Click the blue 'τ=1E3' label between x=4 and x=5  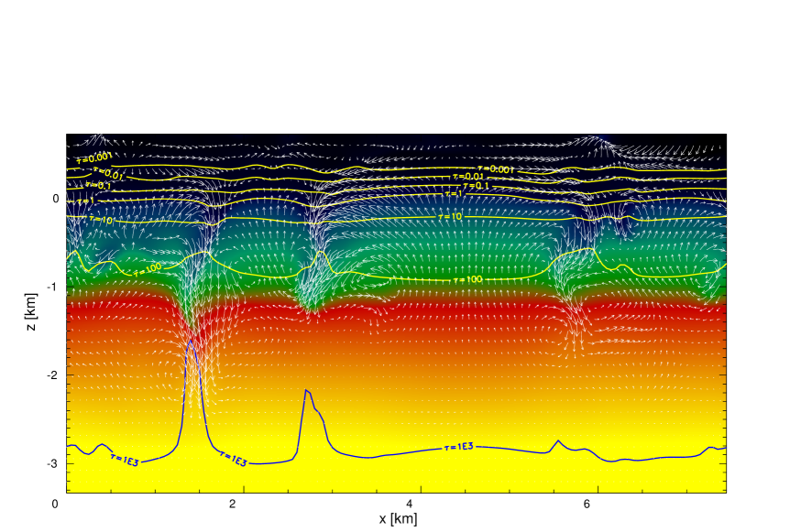(459, 447)
